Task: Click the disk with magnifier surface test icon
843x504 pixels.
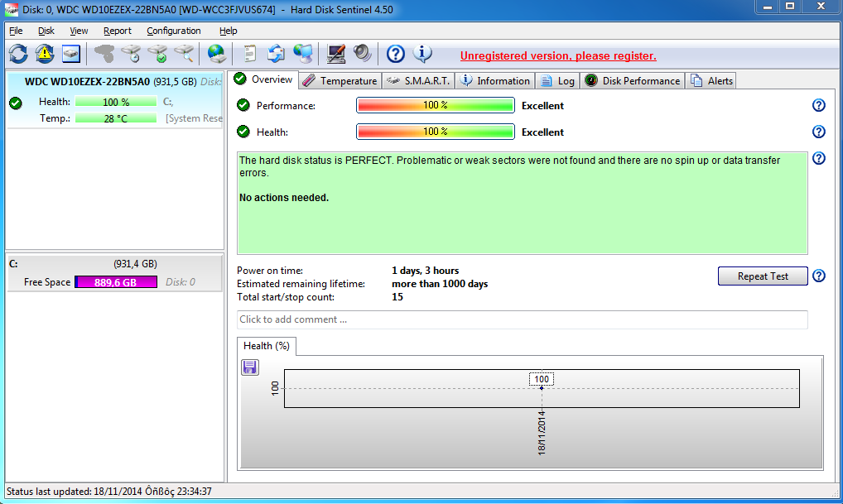Action: 185,54
